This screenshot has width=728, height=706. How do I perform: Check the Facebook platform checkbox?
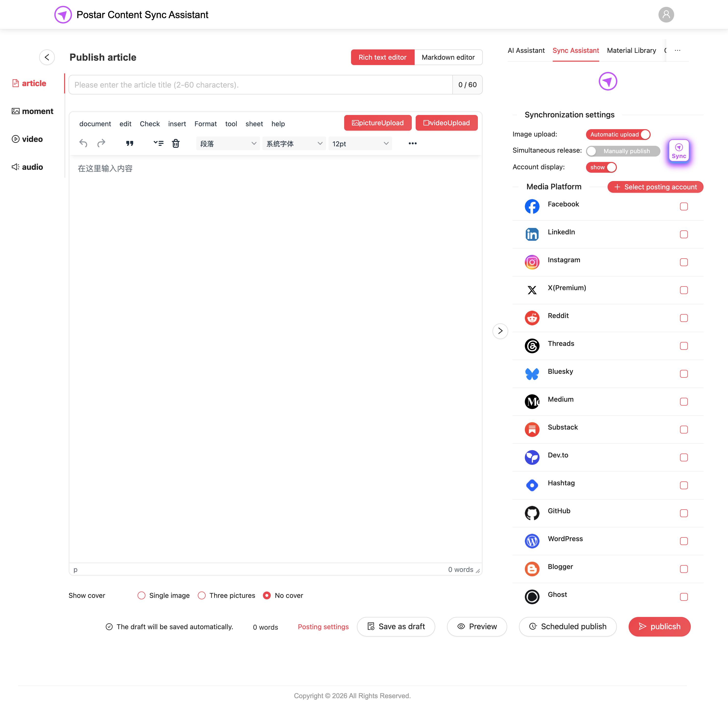(x=684, y=207)
